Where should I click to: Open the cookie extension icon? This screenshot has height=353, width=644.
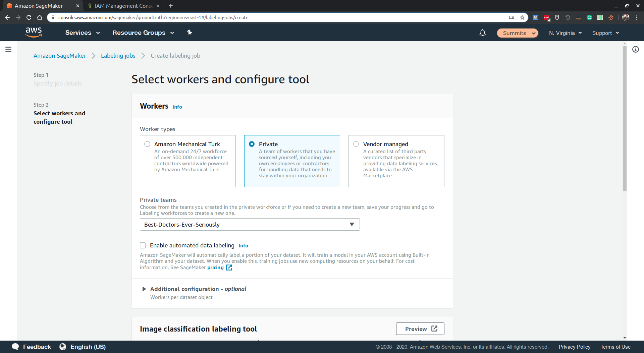click(611, 17)
